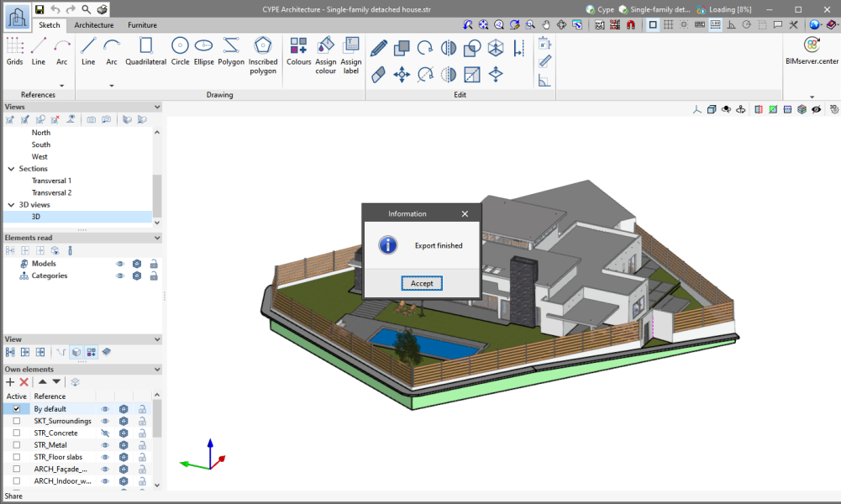Image resolution: width=841 pixels, height=504 pixels.
Task: Open the Colours tool
Action: 298,51
